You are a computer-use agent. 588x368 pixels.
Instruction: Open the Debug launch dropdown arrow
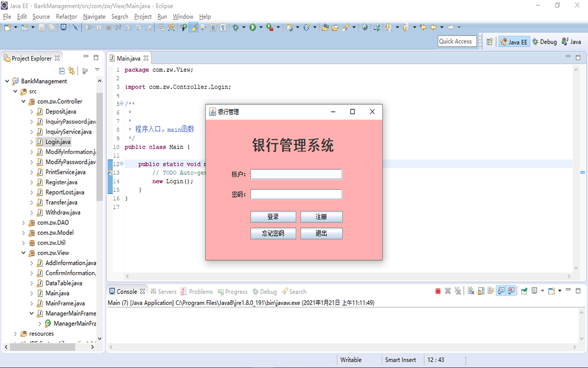click(244, 27)
